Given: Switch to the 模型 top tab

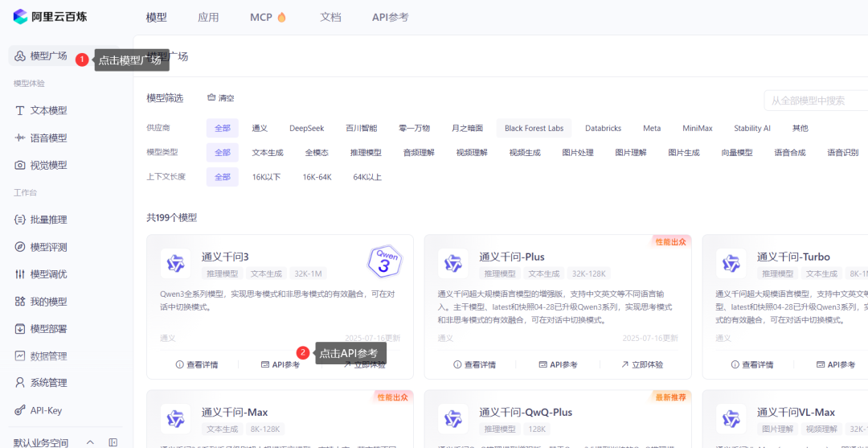Looking at the screenshot, I should 156,17.
